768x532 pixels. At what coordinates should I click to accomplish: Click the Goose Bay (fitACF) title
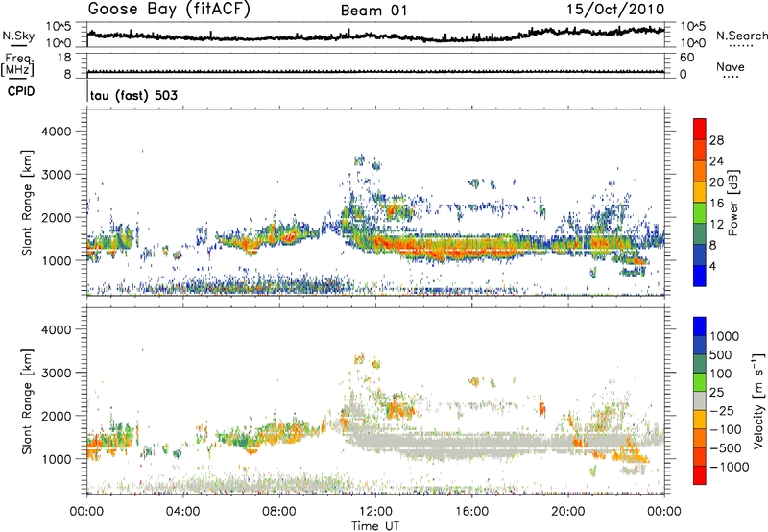169,10
